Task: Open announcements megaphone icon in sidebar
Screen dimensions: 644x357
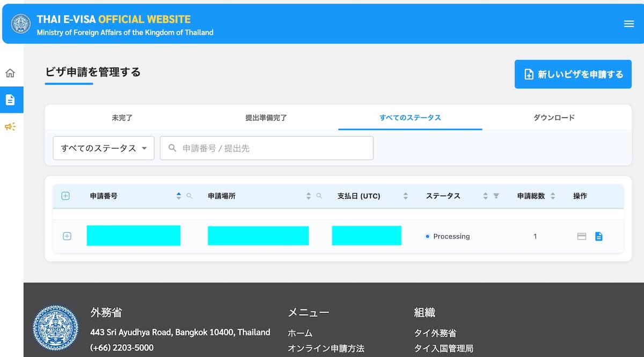Action: 10,127
